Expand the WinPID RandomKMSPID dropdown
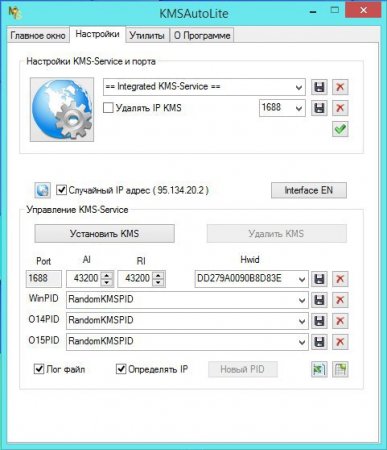This screenshot has height=450, width=387. tap(302, 300)
